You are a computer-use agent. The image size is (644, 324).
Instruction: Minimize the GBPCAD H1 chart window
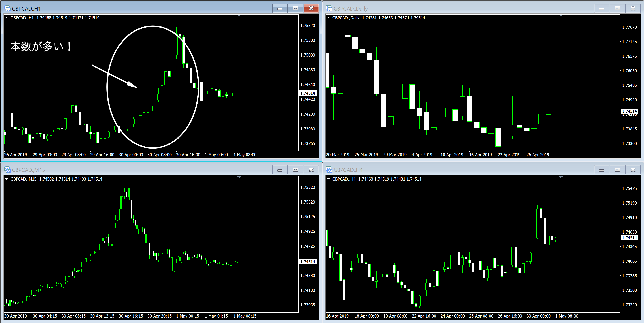[280, 9]
